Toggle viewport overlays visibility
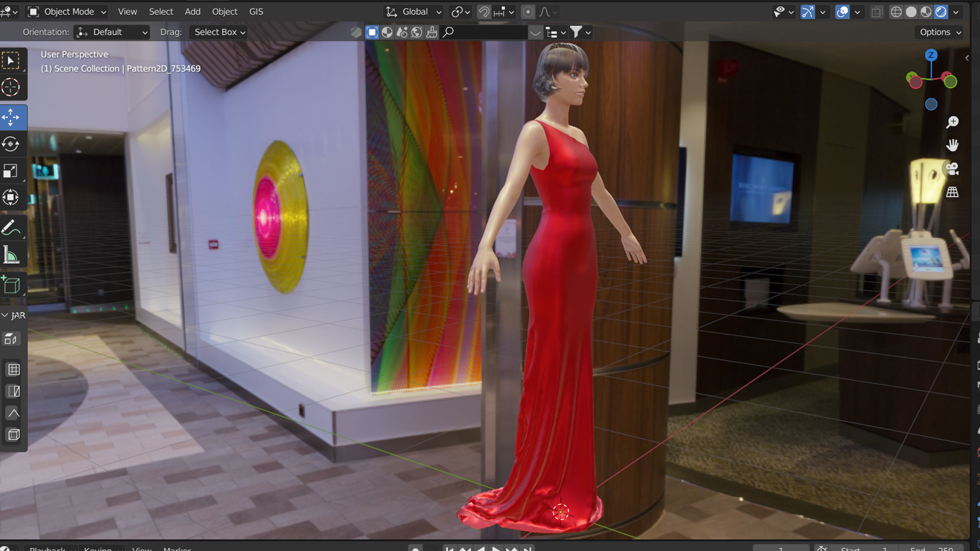The height and width of the screenshot is (551, 980). 842,12
